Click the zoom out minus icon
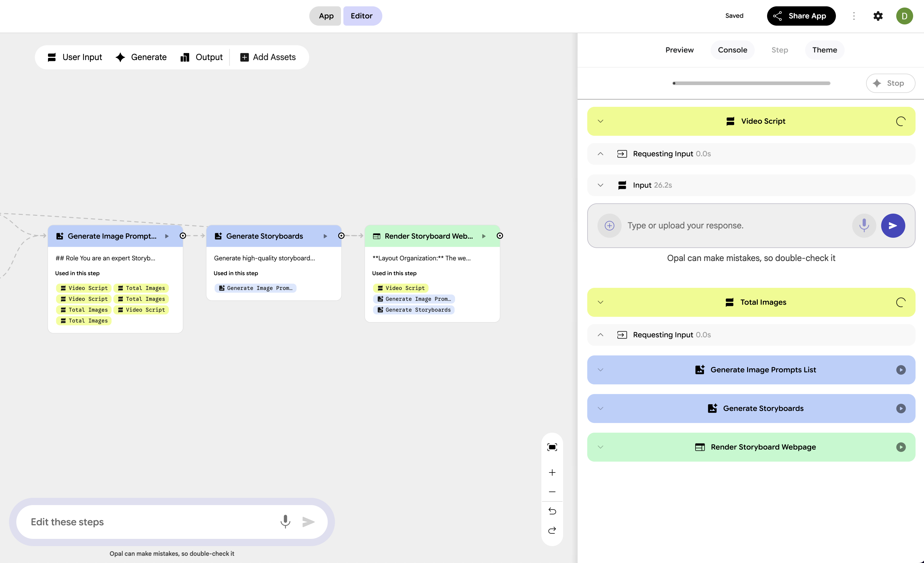The width and height of the screenshot is (924, 563). tap(552, 491)
